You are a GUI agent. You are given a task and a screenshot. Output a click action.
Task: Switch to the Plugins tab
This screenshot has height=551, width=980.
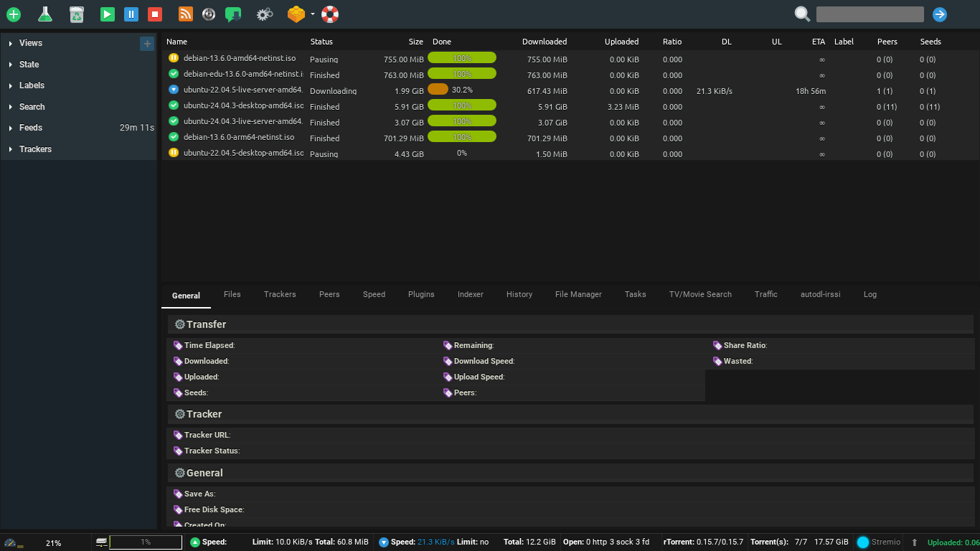coord(421,294)
